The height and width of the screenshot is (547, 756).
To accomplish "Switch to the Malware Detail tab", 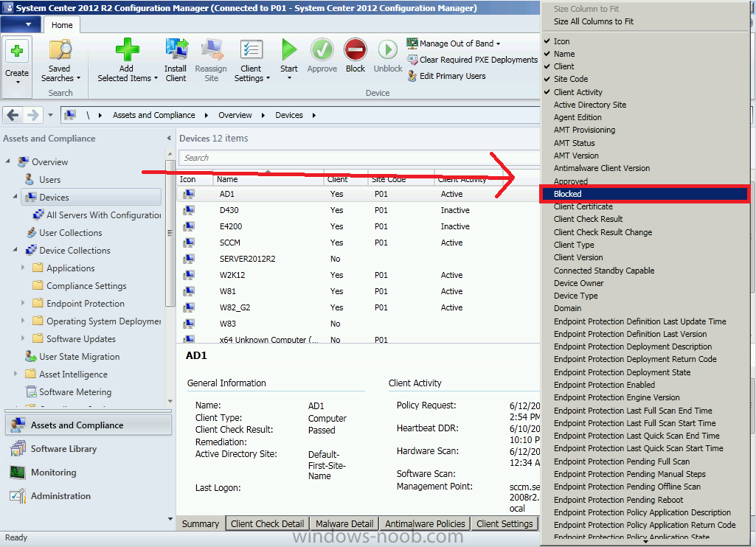I will 344,524.
